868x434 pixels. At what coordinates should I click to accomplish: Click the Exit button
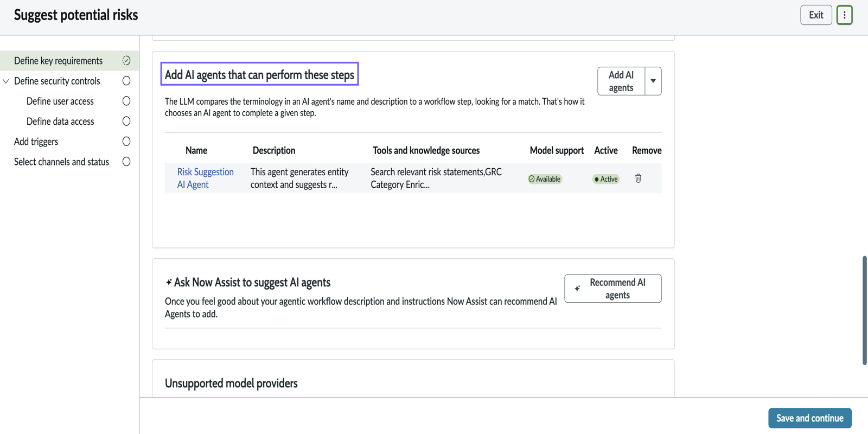point(816,15)
